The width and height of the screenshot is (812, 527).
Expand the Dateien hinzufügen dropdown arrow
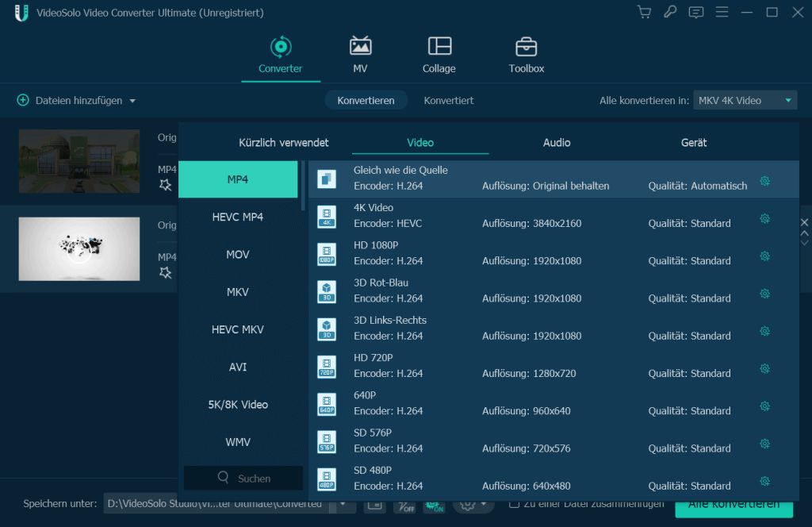pos(132,101)
